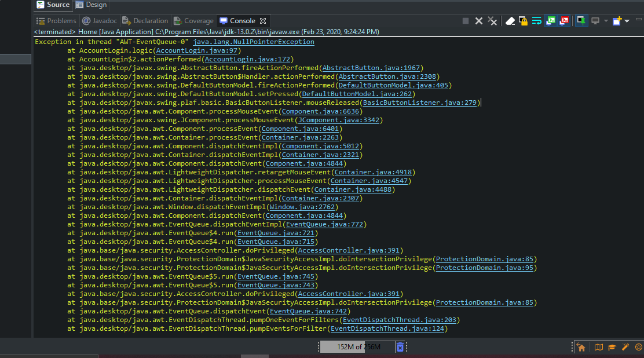Click the Display Selected Console monitor icon

[595, 21]
